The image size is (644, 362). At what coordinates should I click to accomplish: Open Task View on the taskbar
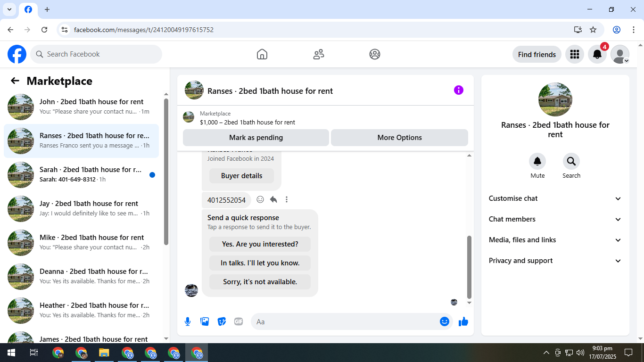coord(34,353)
